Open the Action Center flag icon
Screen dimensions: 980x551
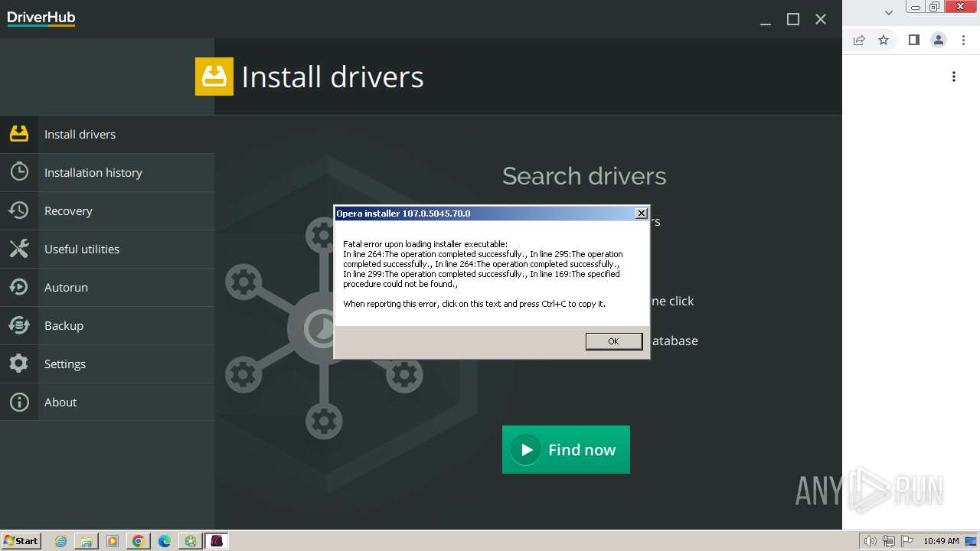click(907, 541)
